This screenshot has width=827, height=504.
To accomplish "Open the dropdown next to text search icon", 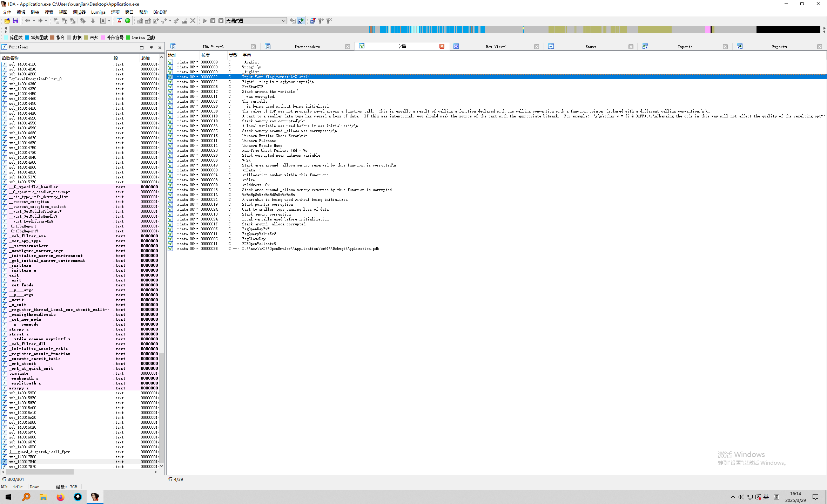I will (109, 21).
